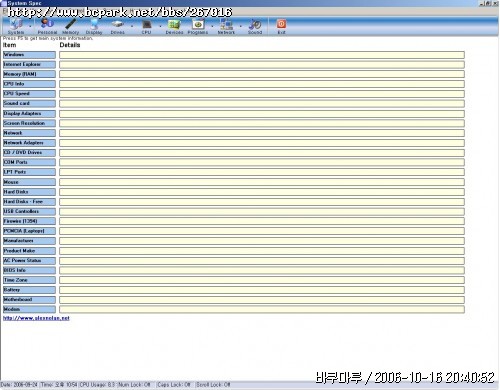Click the Firewire (1394) item label

click(x=29, y=221)
